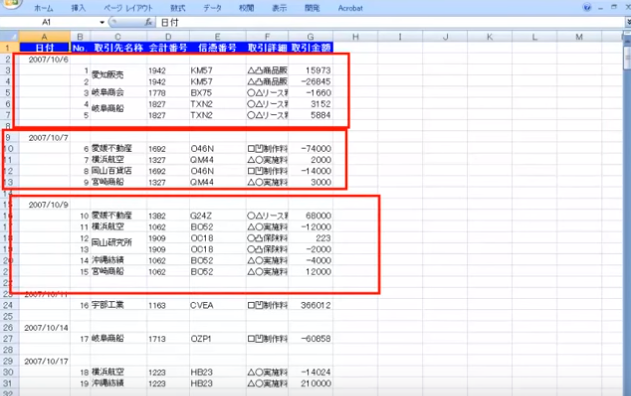Open the Name Box dropdown arrow
Viewport: 631px width, 396px height.
(102, 22)
